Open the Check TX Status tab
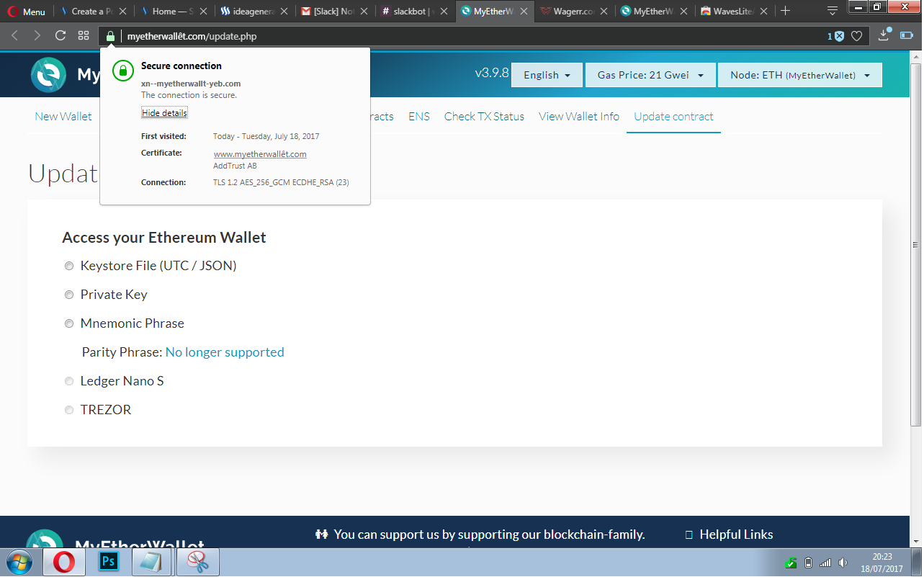 [484, 117]
